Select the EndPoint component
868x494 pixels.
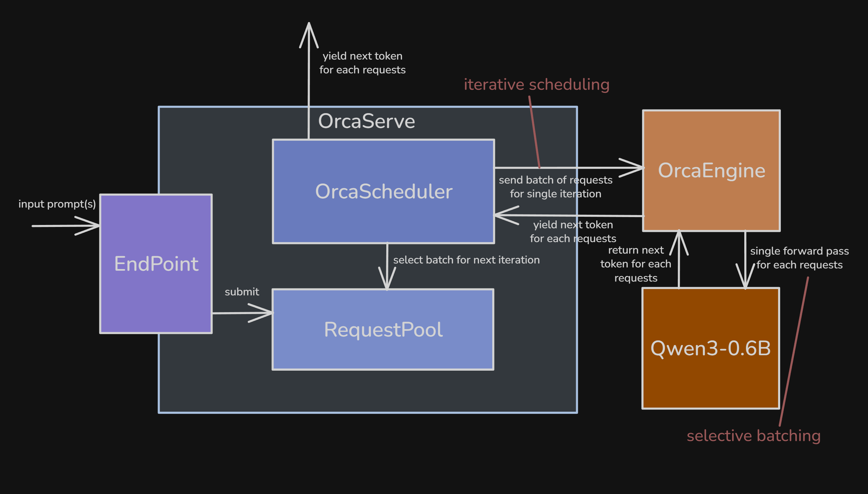coord(156,264)
